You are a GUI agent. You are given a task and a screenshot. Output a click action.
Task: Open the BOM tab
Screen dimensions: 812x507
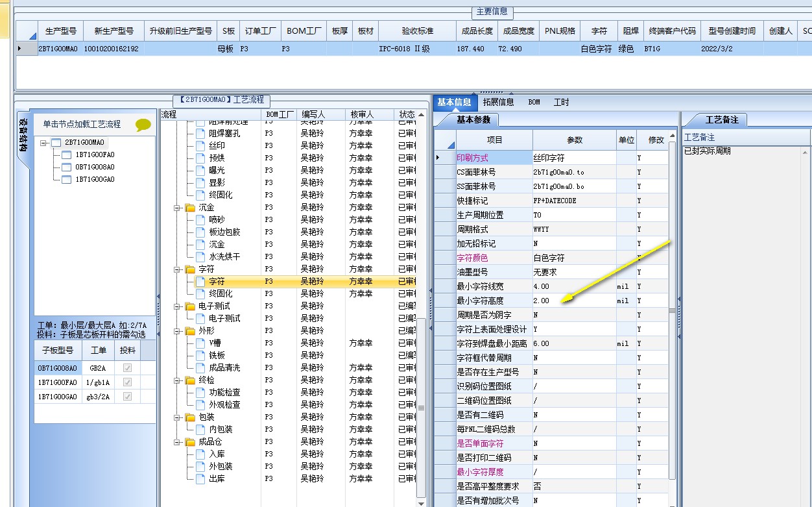coord(534,102)
